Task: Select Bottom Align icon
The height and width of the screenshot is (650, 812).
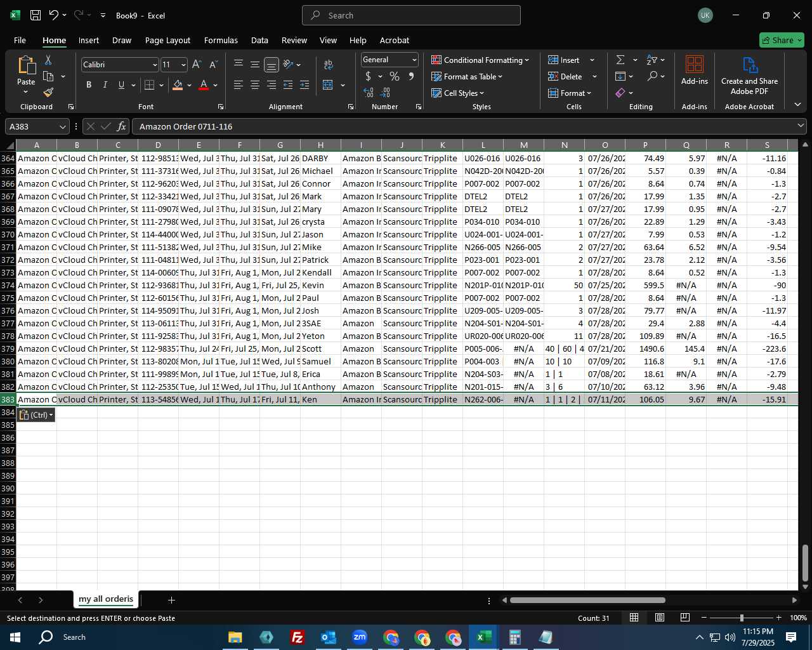Action: (272, 65)
